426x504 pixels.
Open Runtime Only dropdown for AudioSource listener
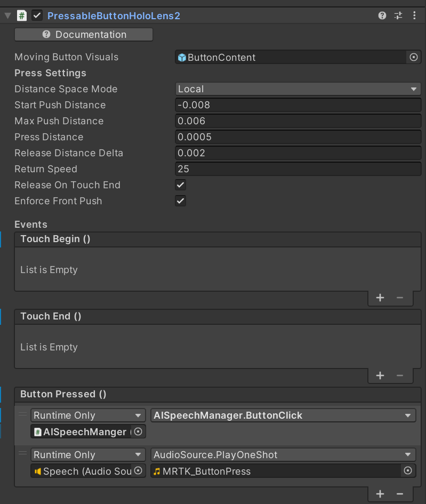point(88,455)
